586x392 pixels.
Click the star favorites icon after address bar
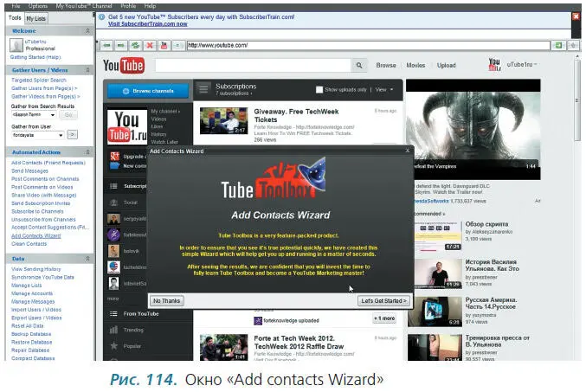572,46
